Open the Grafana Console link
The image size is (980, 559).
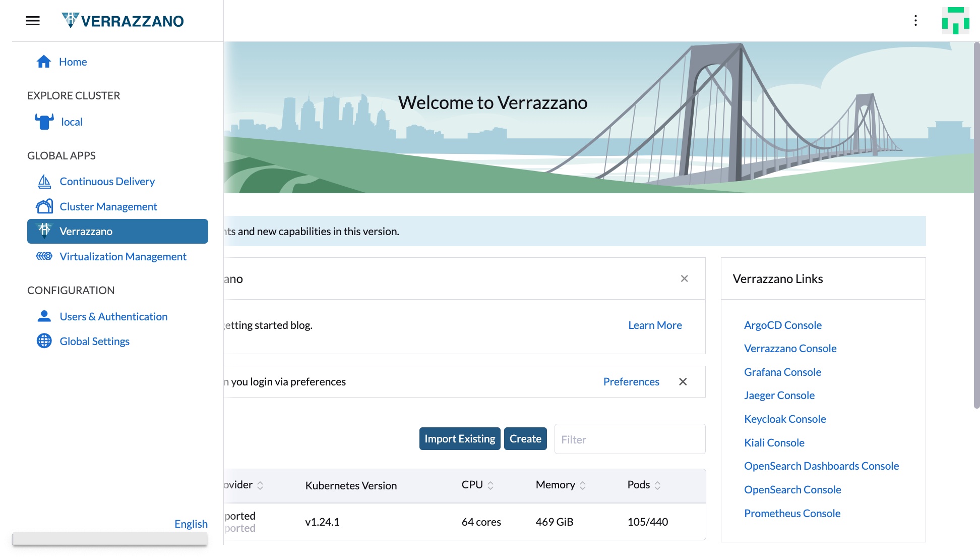[x=782, y=372]
